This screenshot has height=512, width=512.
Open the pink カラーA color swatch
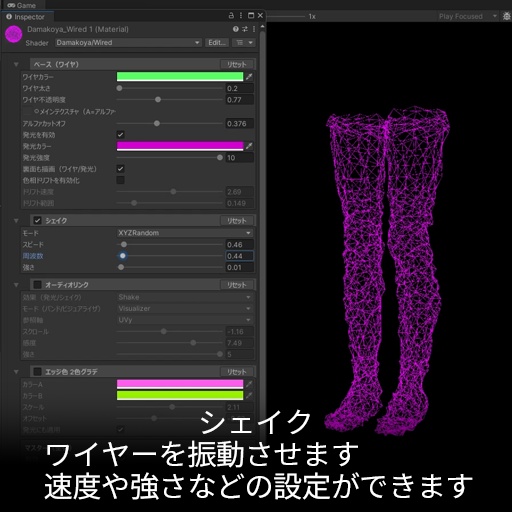coord(180,384)
